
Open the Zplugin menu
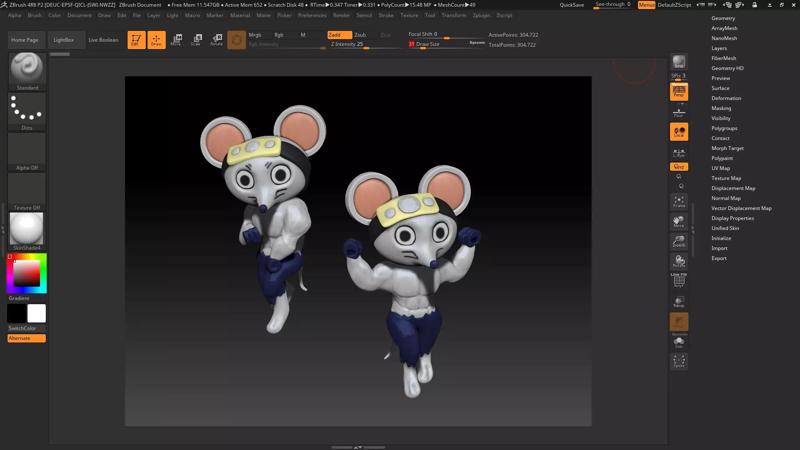481,15
